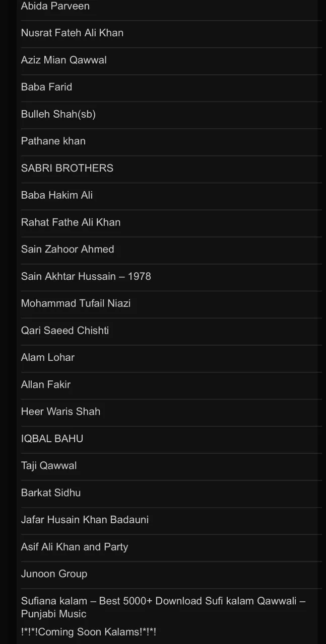This screenshot has height=644, width=326.
Task: Open IQBAL BAHU item
Action: coord(52,439)
